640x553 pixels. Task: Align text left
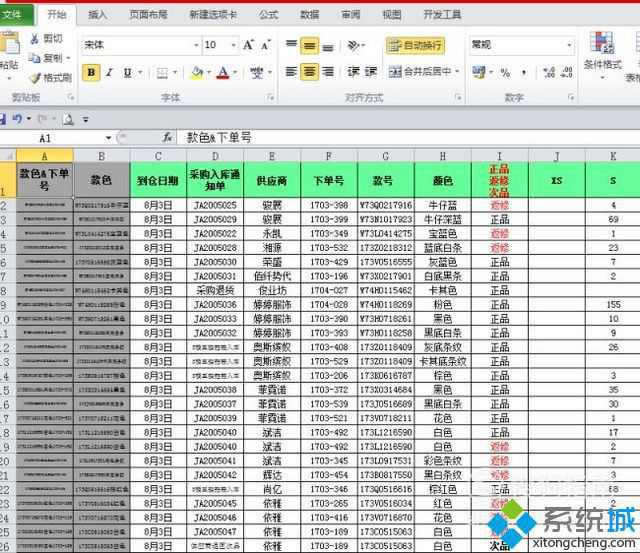point(291,72)
